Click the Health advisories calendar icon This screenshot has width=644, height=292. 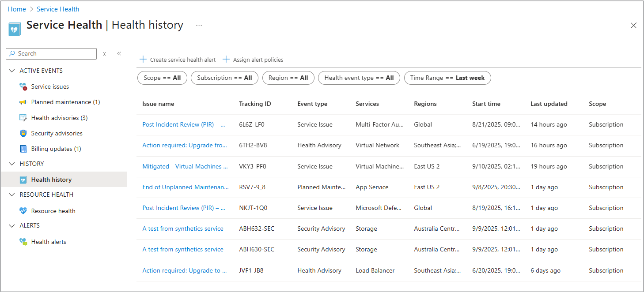click(23, 118)
